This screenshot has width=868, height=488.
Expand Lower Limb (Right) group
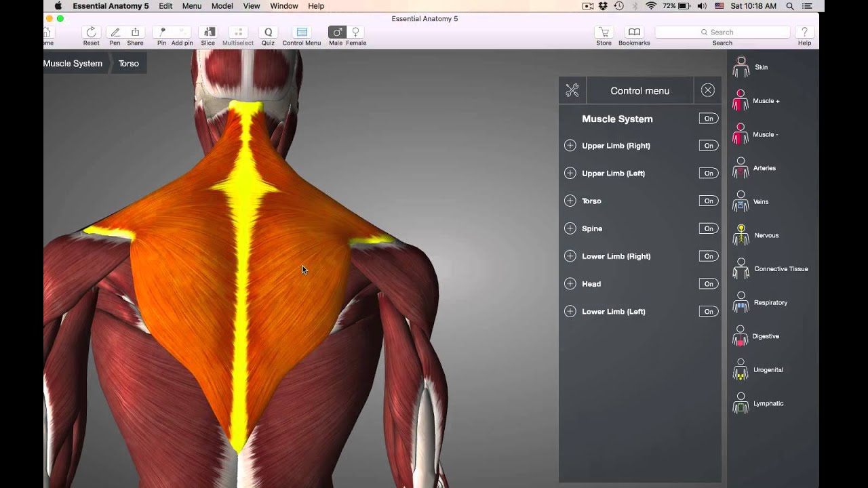click(x=570, y=256)
